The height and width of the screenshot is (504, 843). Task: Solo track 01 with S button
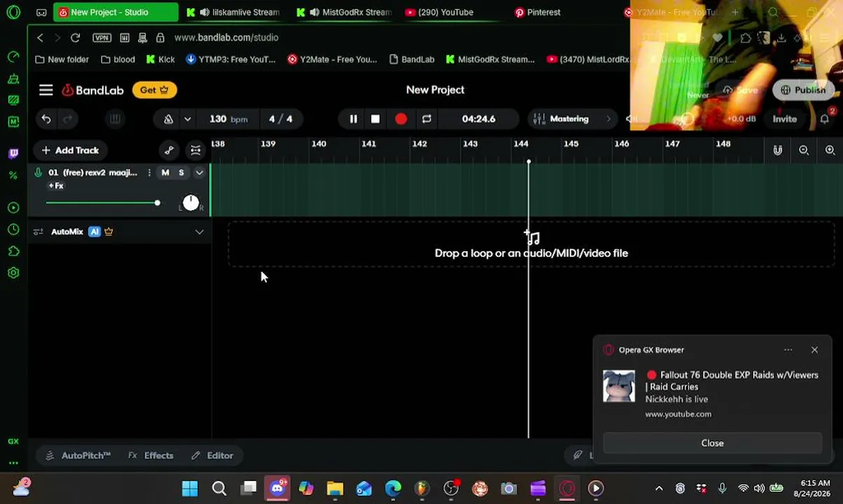tap(181, 172)
